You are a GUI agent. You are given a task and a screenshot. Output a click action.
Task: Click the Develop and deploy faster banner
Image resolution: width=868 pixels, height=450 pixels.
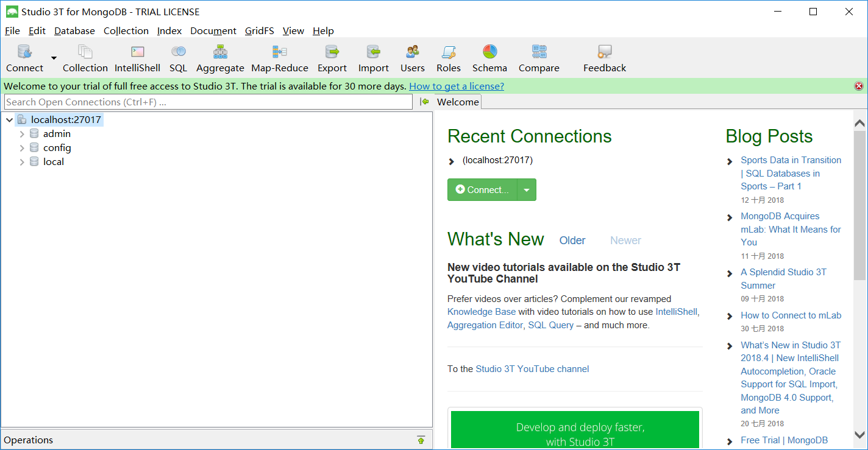pyautogui.click(x=575, y=430)
